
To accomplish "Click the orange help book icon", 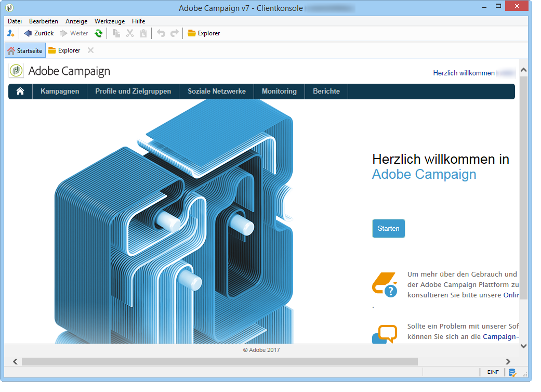I will pos(385,285).
